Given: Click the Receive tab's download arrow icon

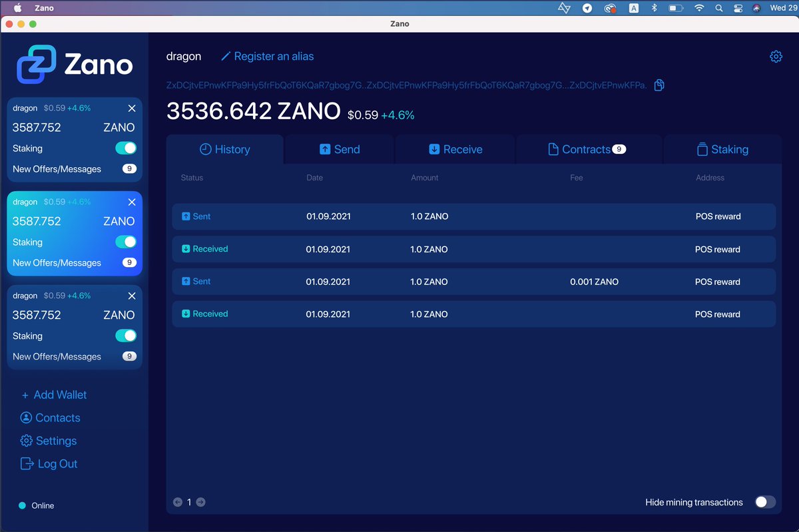Looking at the screenshot, I should (433, 149).
